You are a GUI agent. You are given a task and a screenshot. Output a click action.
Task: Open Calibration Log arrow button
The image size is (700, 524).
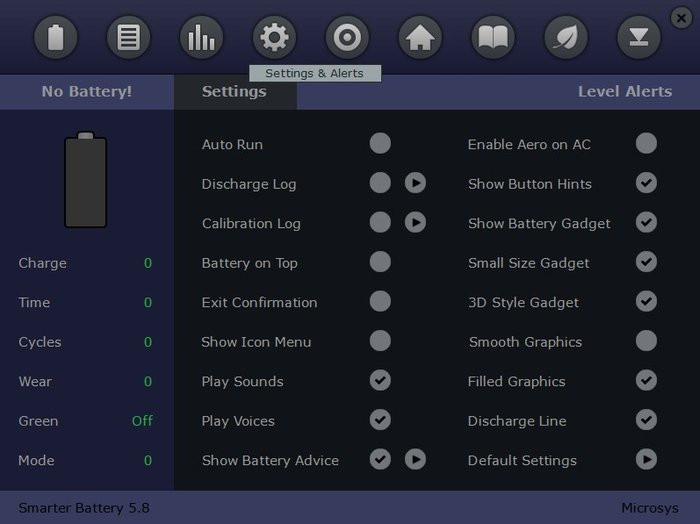415,223
